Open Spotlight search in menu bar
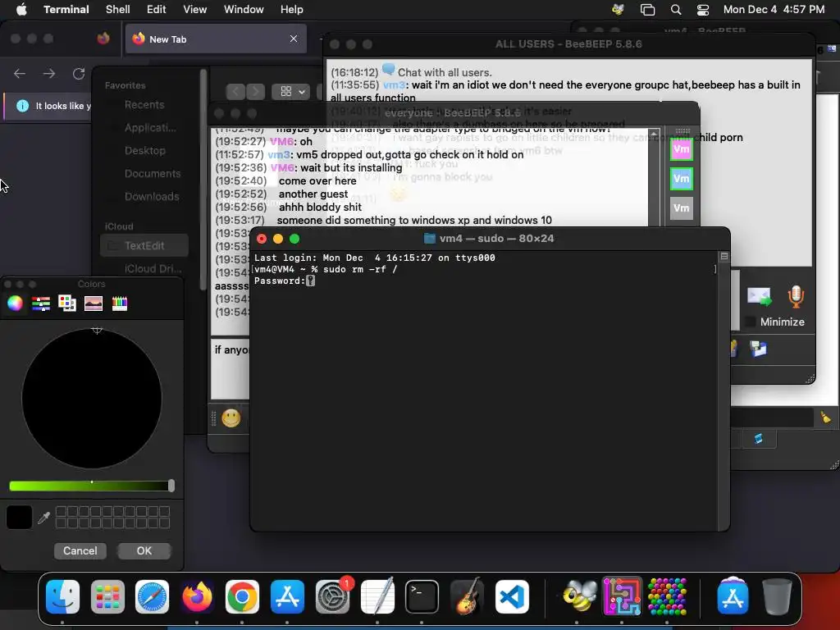 click(x=676, y=10)
